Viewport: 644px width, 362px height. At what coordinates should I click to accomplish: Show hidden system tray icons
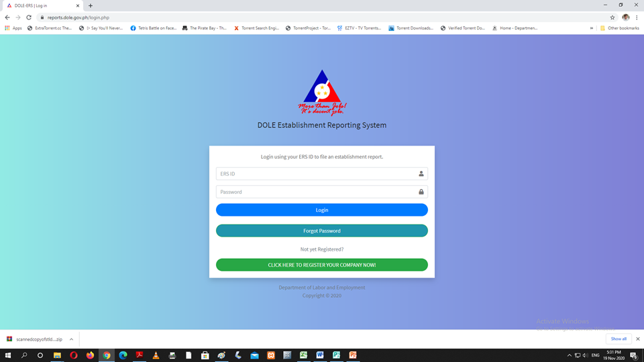click(570, 355)
